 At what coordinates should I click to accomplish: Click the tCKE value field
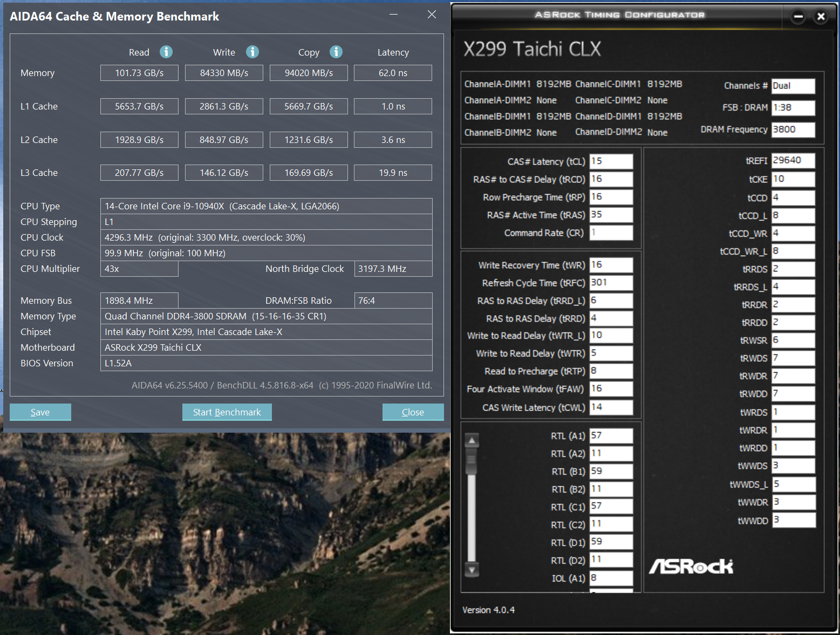pyautogui.click(x=793, y=179)
